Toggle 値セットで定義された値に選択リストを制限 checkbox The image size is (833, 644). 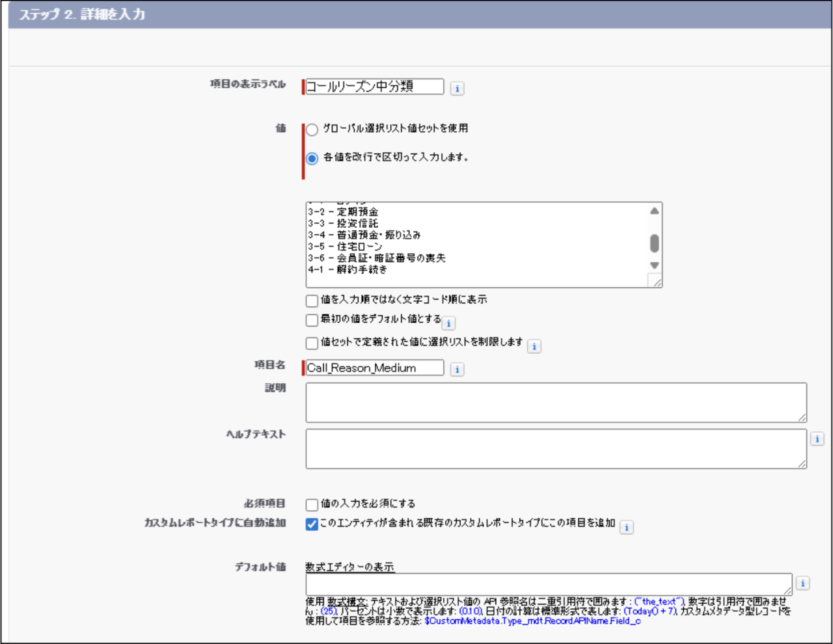(x=312, y=343)
